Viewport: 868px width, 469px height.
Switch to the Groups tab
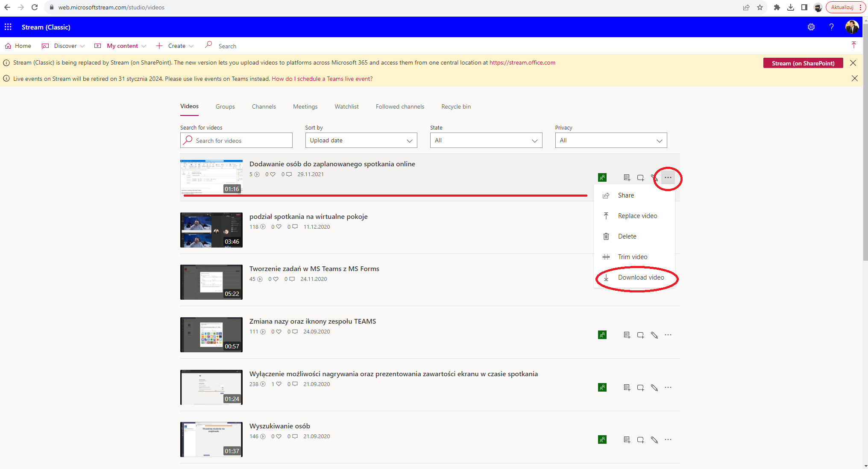pos(225,106)
